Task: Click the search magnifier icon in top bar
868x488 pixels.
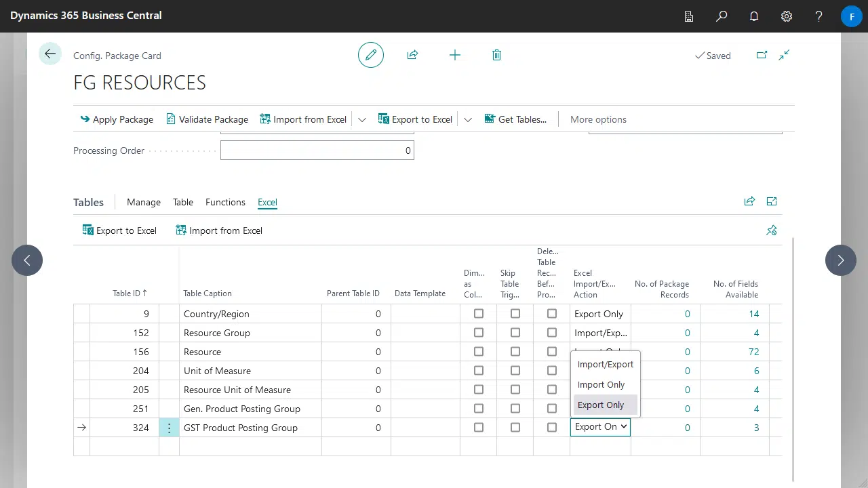Action: point(722,16)
